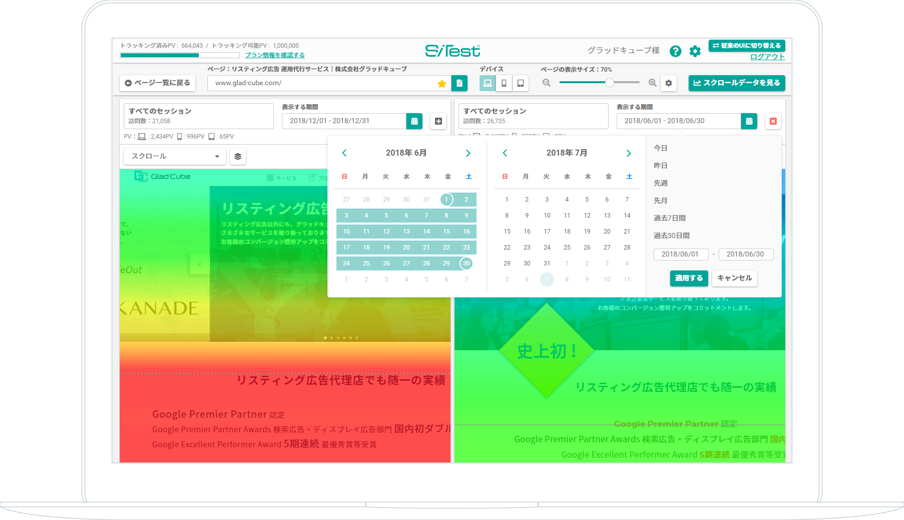Viewport: 904px width, 520px height.
Task: Open the スクロール heatmap type dropdown
Action: 174,157
